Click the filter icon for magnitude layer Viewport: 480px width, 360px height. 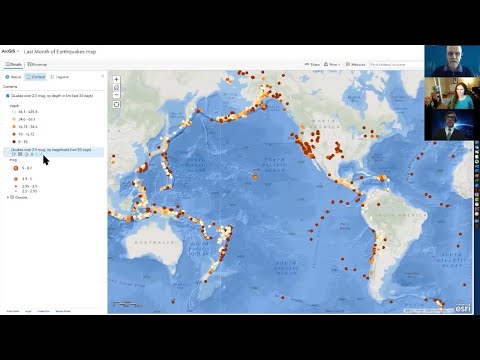(32, 154)
